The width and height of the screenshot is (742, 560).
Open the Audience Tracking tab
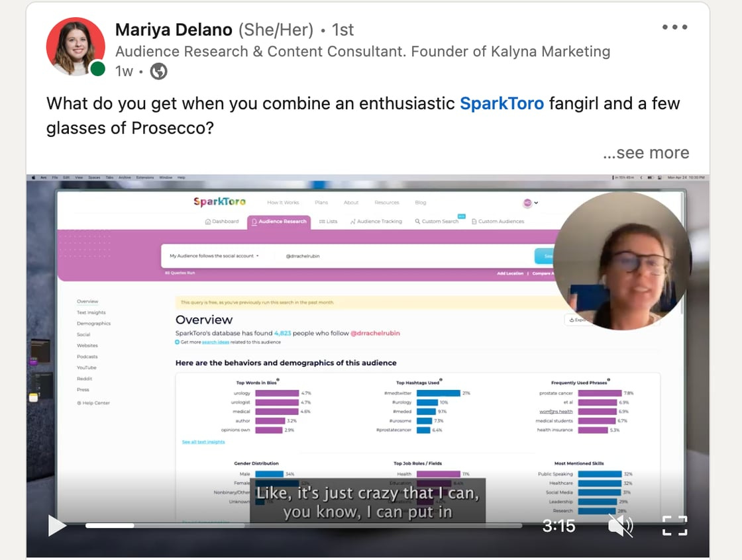(376, 221)
